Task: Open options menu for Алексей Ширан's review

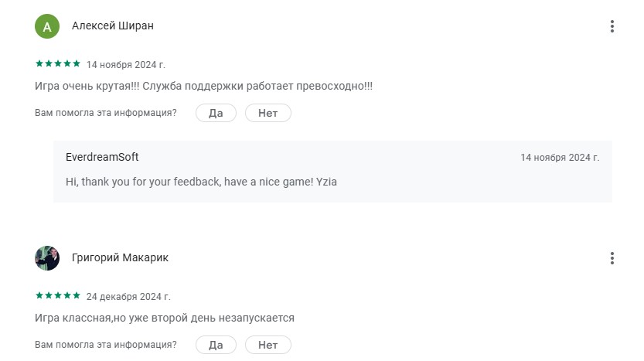Action: (x=612, y=26)
